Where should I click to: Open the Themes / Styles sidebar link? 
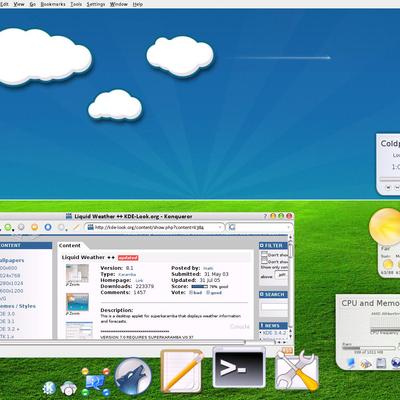18,306
